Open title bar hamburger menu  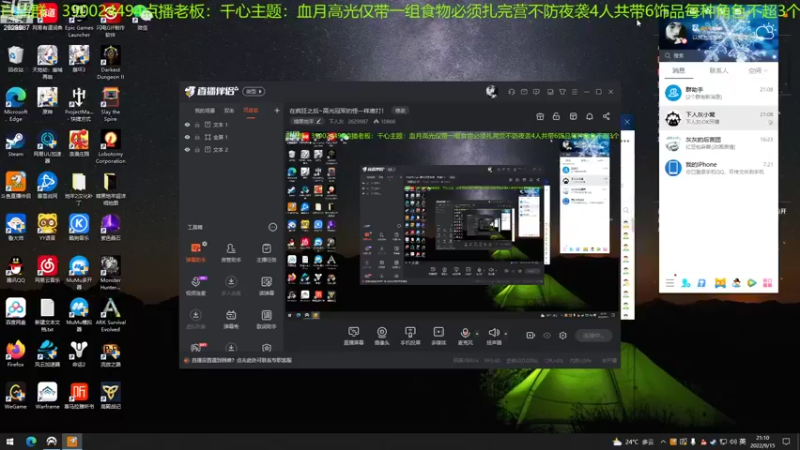(574, 92)
